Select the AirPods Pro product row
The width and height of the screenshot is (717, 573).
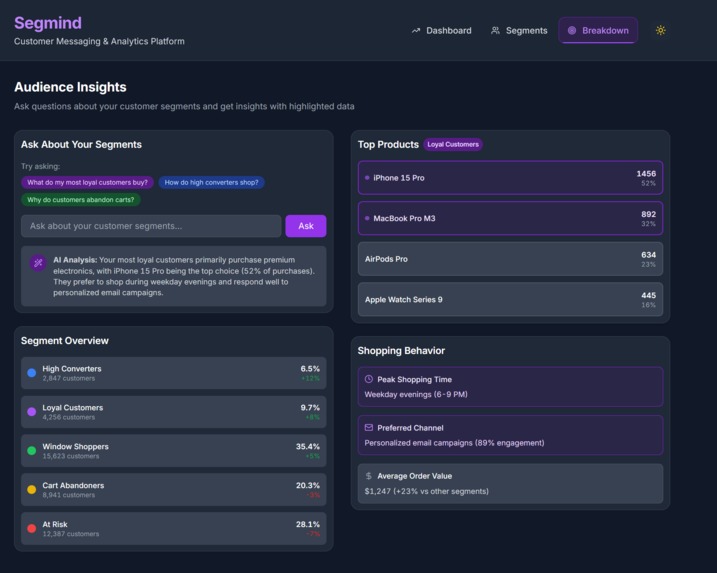tap(510, 259)
